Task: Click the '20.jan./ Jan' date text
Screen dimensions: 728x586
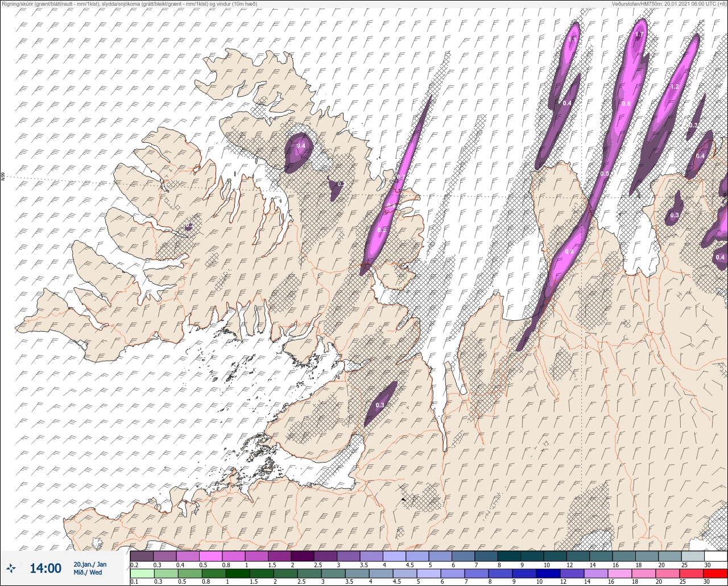Action: 90,564
